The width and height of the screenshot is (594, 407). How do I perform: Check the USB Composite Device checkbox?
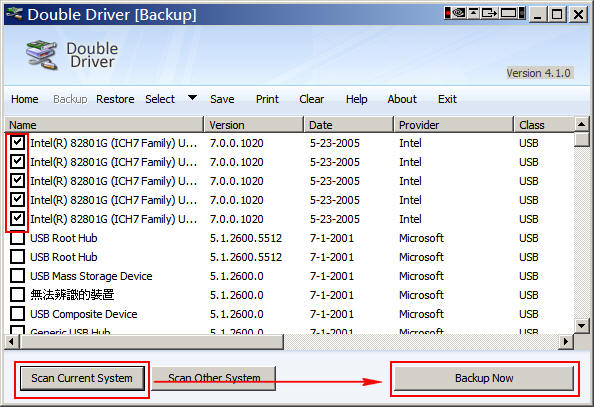point(17,313)
